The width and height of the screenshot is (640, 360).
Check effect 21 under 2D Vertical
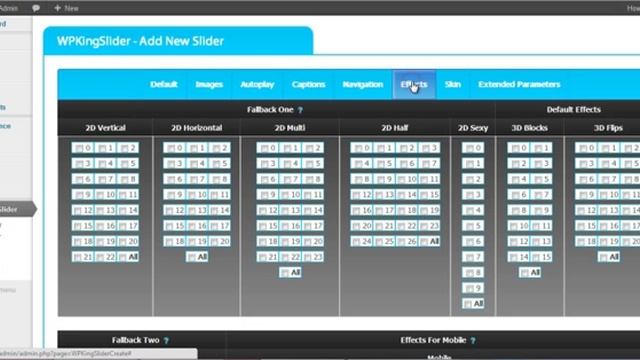click(x=78, y=257)
